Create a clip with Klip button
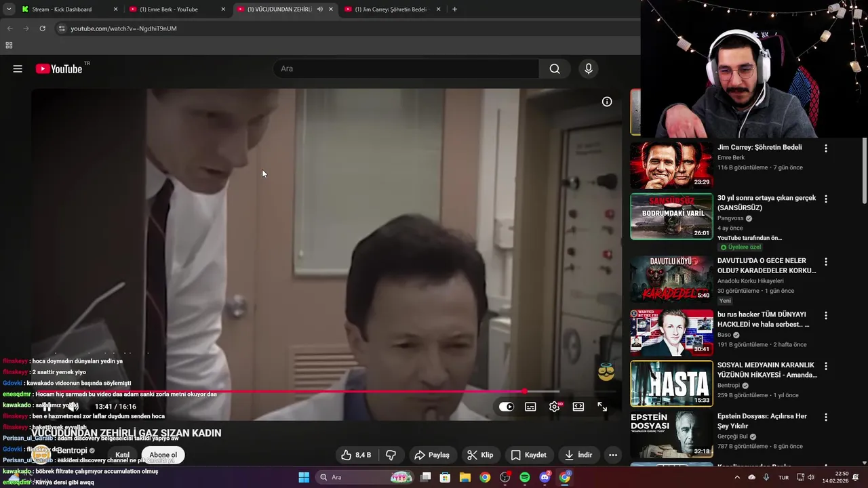Viewport: 868px width, 488px height. [480, 455]
